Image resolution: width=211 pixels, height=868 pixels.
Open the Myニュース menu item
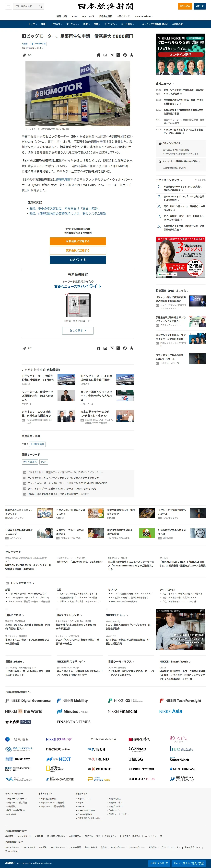88,16
